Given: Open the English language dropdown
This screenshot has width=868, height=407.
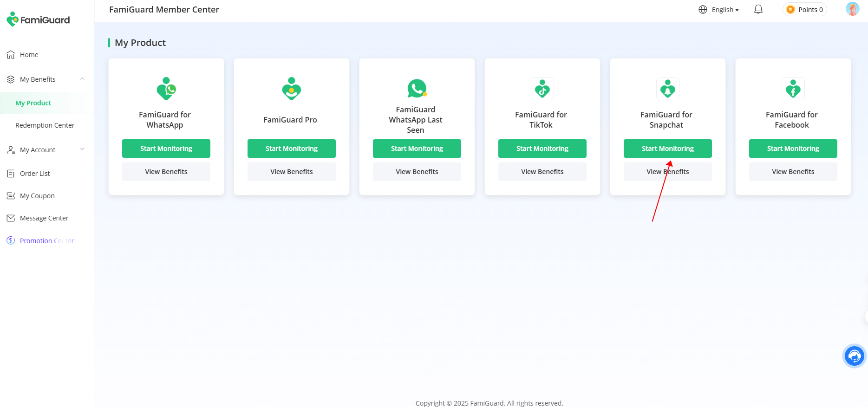Looking at the screenshot, I should (724, 10).
